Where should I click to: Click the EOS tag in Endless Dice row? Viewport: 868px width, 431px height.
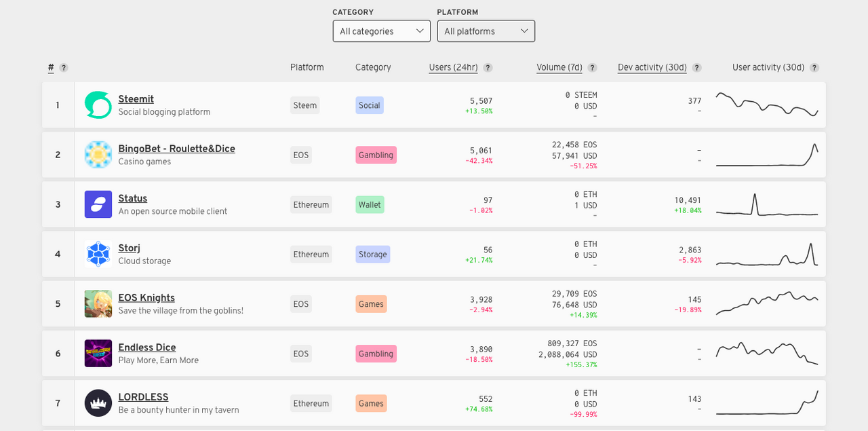[301, 354]
